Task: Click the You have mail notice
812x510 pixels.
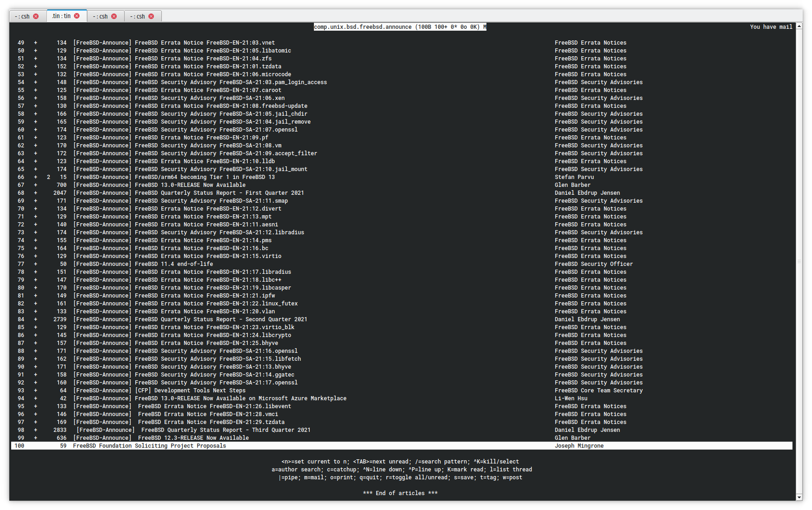Action: coord(771,27)
